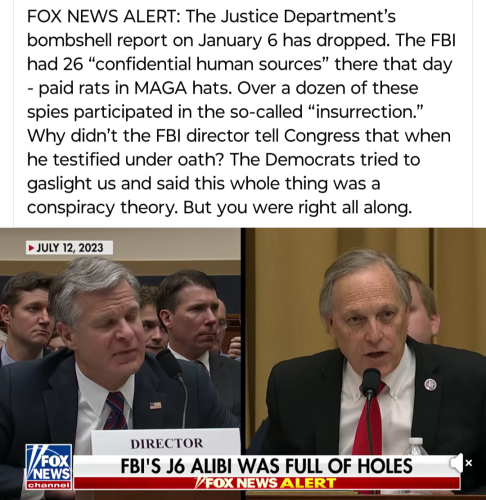
Task: Click the black microphone in front of red tie
Action: click(x=371, y=383)
